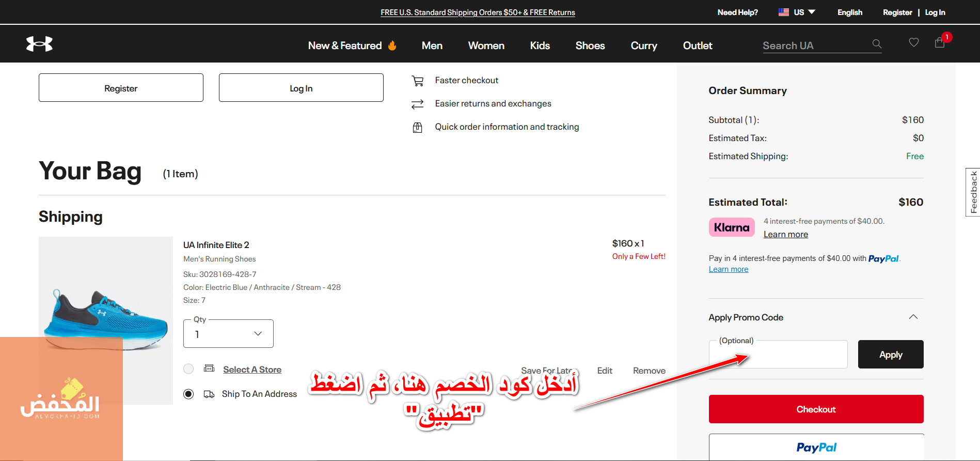The height and width of the screenshot is (461, 980).
Task: Click the Estimated Total $160 amount
Action: coord(911,202)
